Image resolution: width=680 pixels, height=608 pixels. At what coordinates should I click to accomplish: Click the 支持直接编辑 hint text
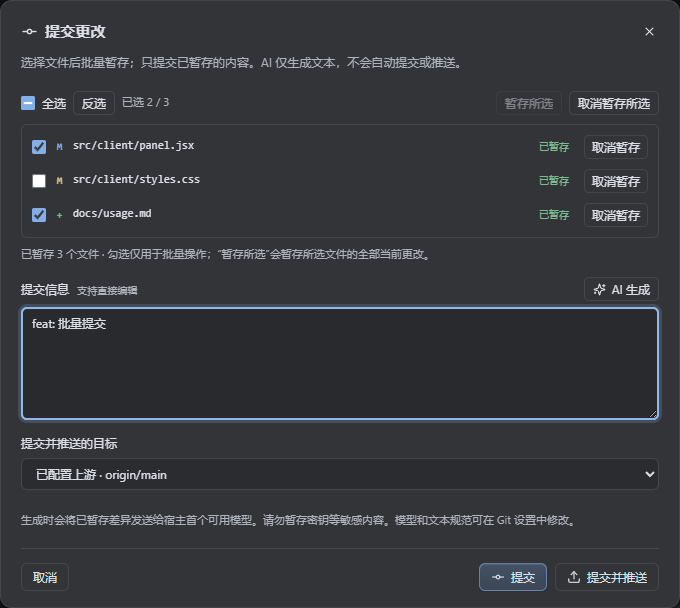[107, 291]
